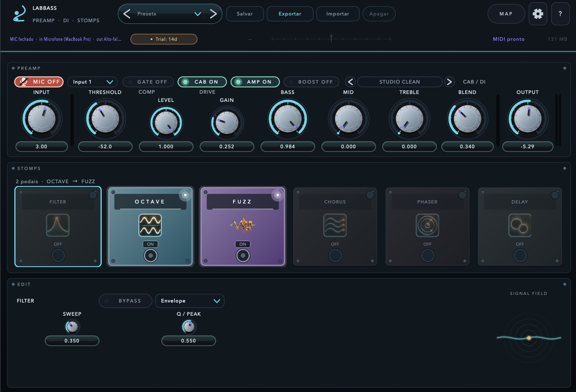This screenshot has width=576, height=392.
Task: Click the OUTPUT value field -5.29
Action: click(x=528, y=147)
